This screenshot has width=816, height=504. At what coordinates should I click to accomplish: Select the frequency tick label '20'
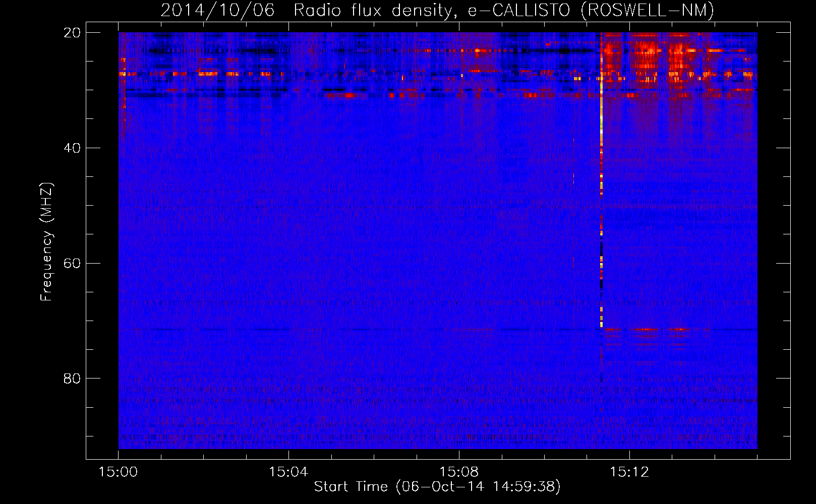[x=72, y=33]
